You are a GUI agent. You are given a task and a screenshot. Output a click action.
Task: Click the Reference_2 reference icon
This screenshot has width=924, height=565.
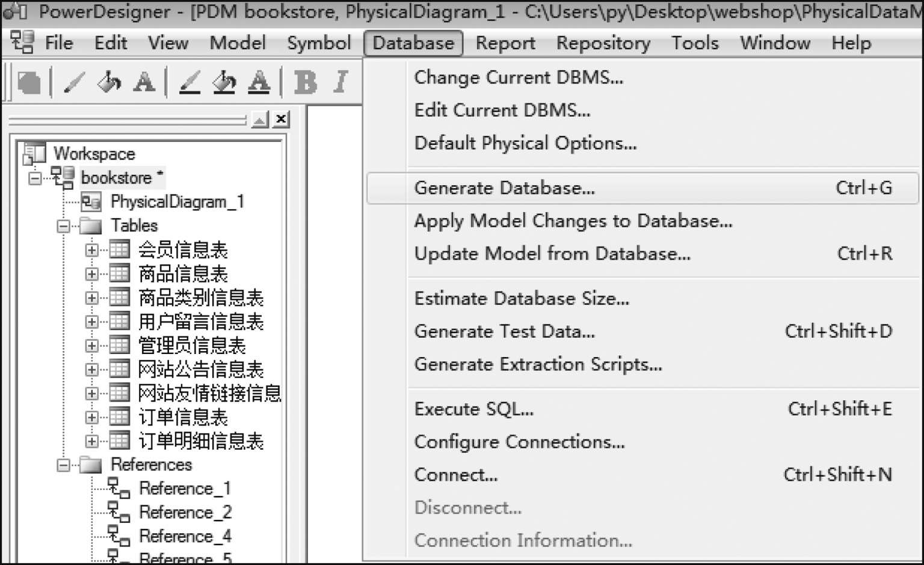[119, 512]
